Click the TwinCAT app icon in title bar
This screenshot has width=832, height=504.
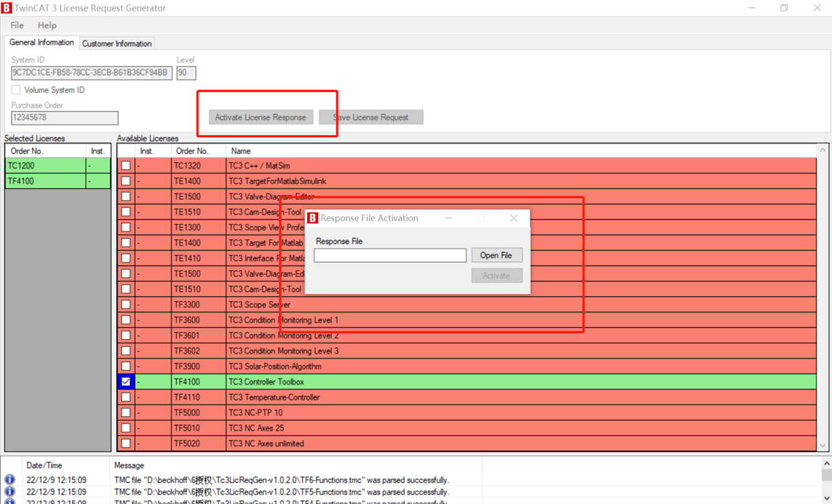pyautogui.click(x=7, y=8)
